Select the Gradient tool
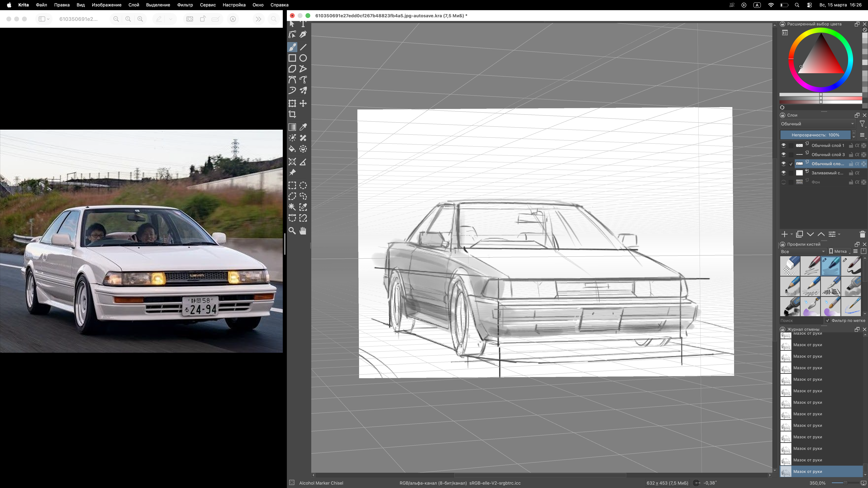Viewport: 868px width, 488px height. click(x=292, y=127)
